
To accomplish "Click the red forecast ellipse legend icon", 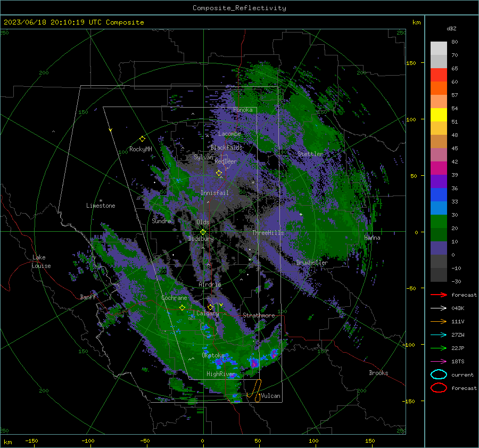I will pyautogui.click(x=439, y=388).
